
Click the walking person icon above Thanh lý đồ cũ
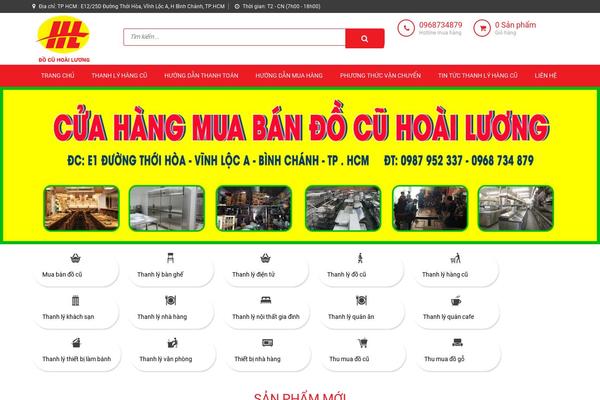(x=360, y=258)
